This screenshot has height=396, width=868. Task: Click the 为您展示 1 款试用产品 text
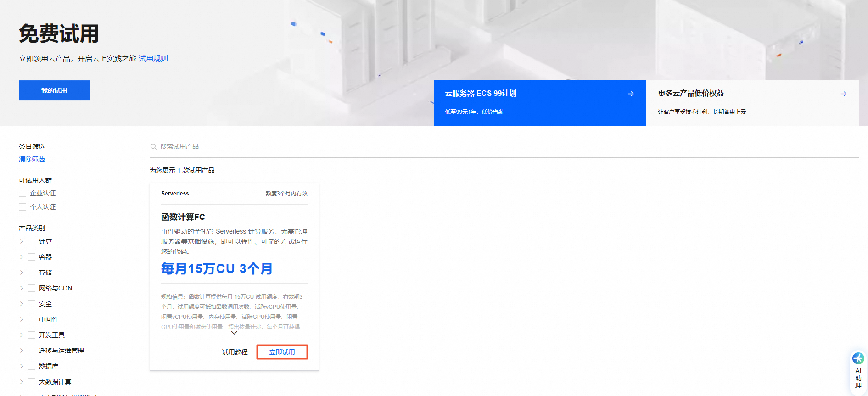coord(182,170)
